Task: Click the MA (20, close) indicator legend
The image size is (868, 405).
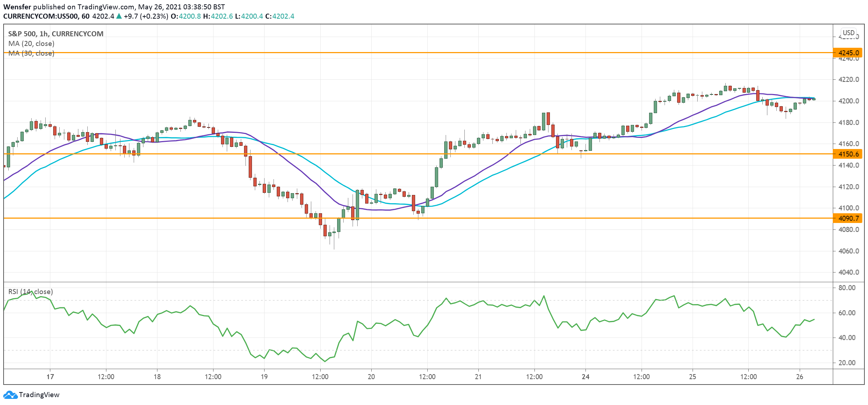Action: (31, 43)
